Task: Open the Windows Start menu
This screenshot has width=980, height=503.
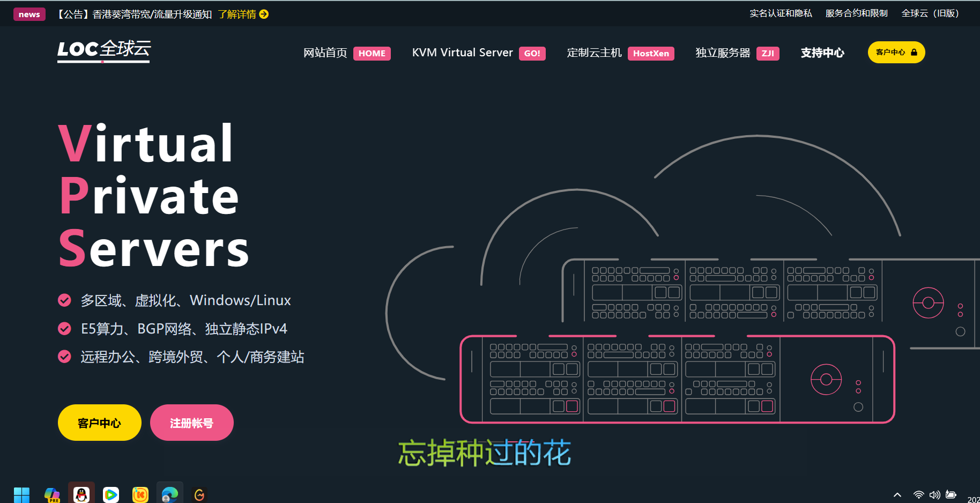Action: (x=22, y=494)
